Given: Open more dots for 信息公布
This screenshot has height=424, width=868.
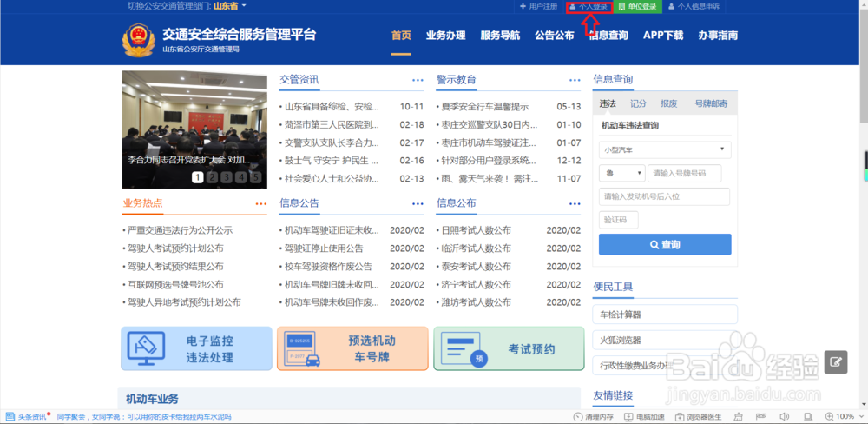Looking at the screenshot, I should tap(575, 204).
